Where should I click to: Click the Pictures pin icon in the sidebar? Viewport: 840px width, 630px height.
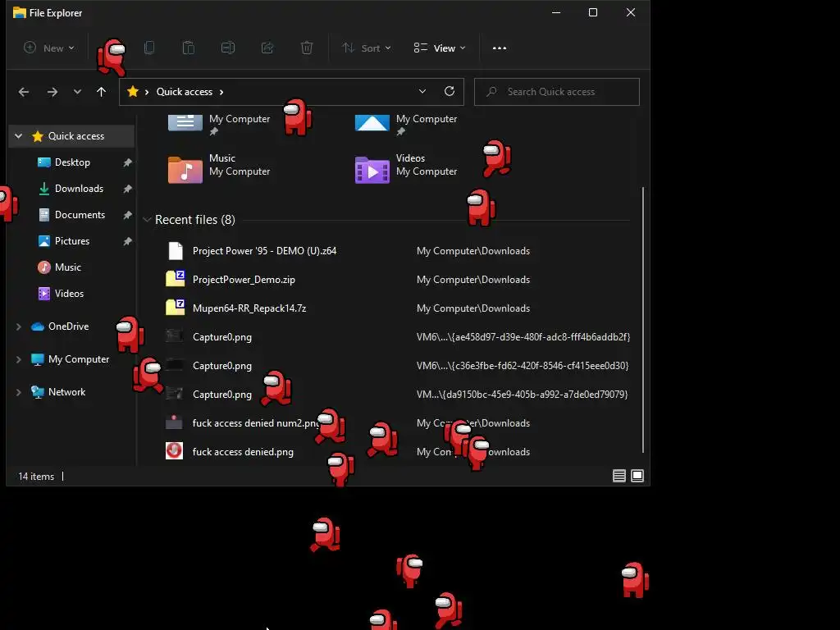(x=127, y=241)
